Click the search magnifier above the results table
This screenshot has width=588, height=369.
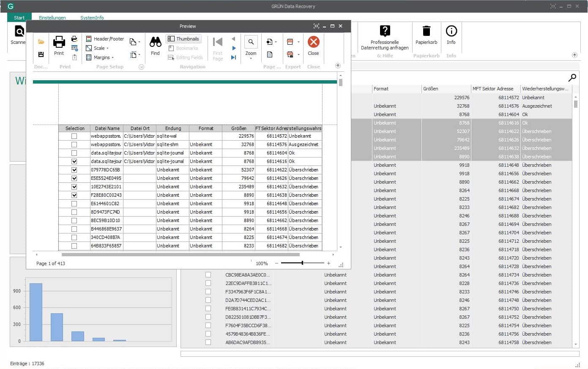572,78
